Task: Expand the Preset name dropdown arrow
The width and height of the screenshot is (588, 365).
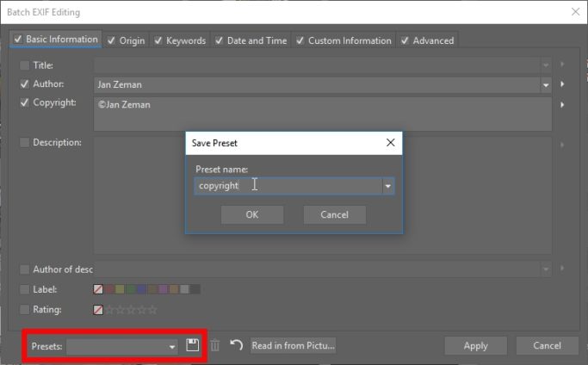Action: click(387, 186)
